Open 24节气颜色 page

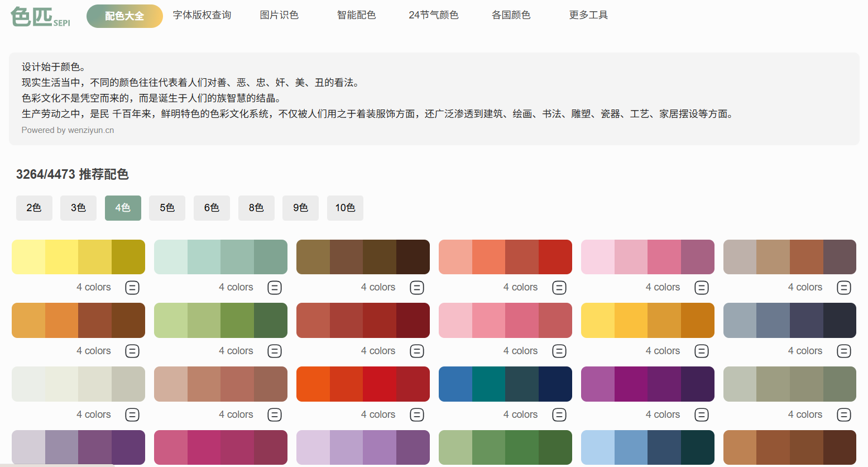434,15
